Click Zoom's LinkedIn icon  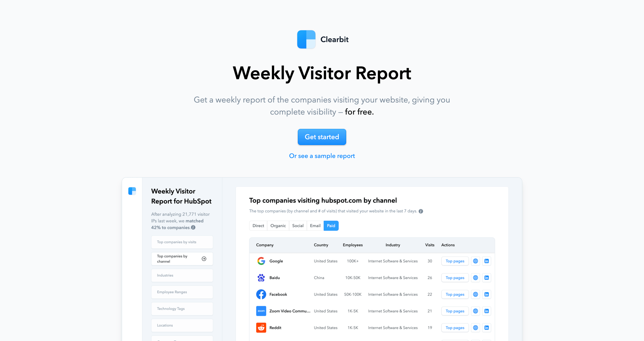click(x=486, y=311)
